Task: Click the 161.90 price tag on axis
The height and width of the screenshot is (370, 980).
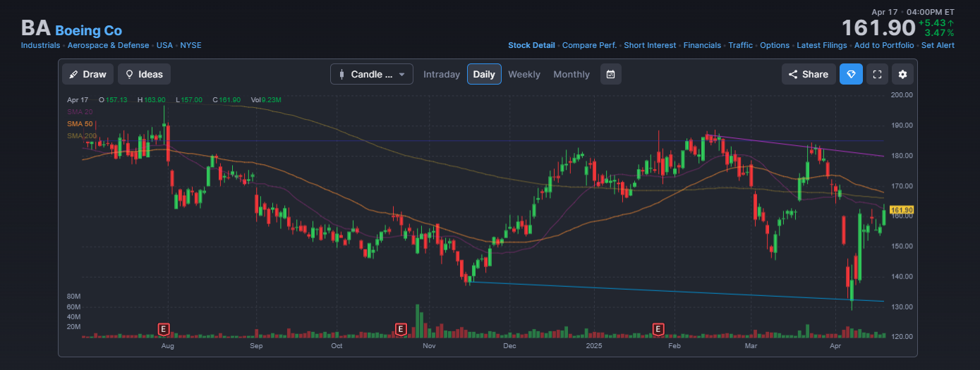Action: pos(902,210)
